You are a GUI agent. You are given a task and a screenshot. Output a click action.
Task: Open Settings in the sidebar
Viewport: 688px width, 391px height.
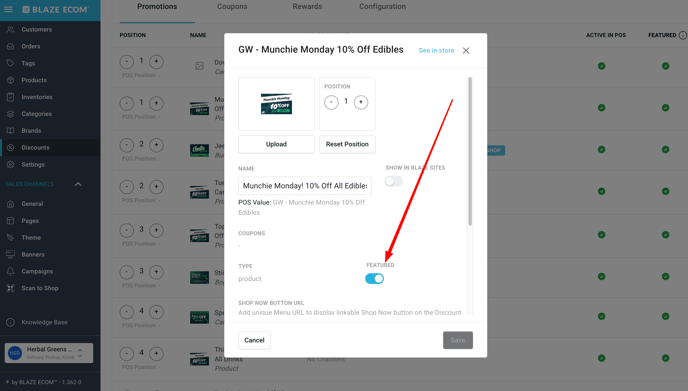point(33,165)
